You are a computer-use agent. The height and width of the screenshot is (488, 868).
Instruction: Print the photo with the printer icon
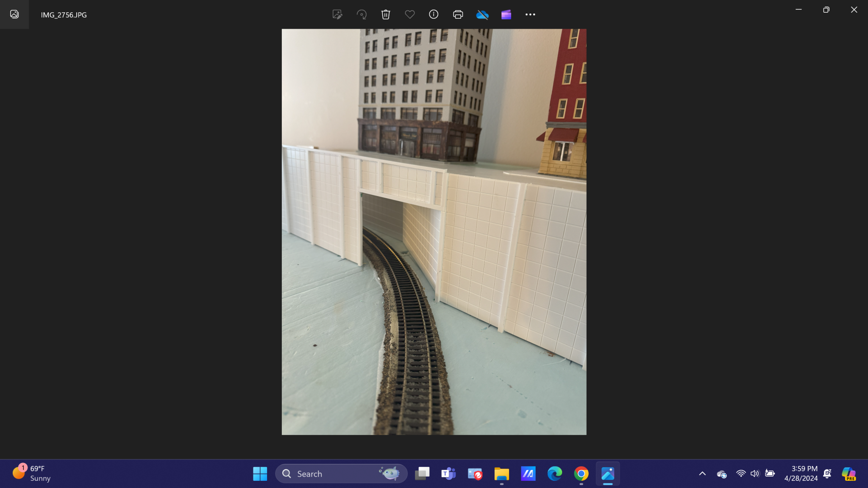(x=458, y=14)
